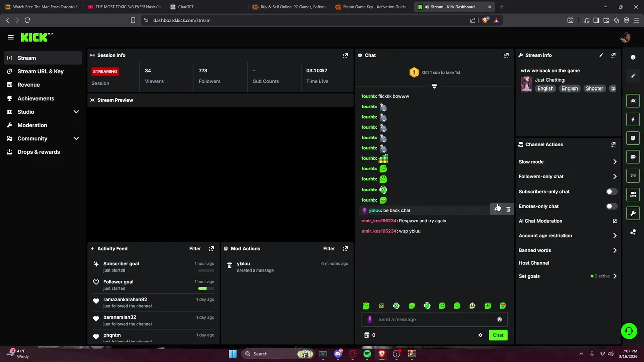Viewport: 644px width, 362px height.
Task: Open the user profile avatar
Action: (x=625, y=37)
